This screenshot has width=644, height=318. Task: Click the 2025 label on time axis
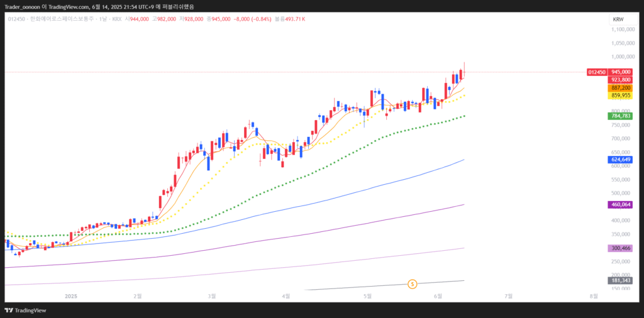[x=72, y=296]
